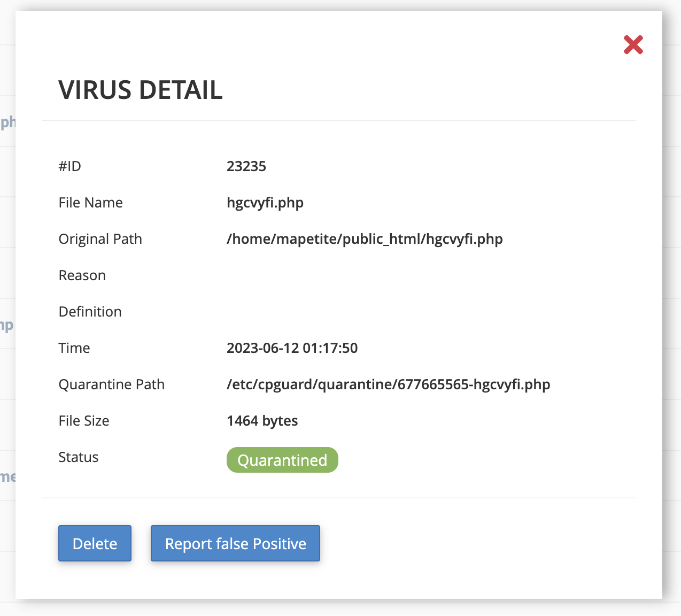The height and width of the screenshot is (616, 681).
Task: Click the #ID field label
Action: click(70, 166)
